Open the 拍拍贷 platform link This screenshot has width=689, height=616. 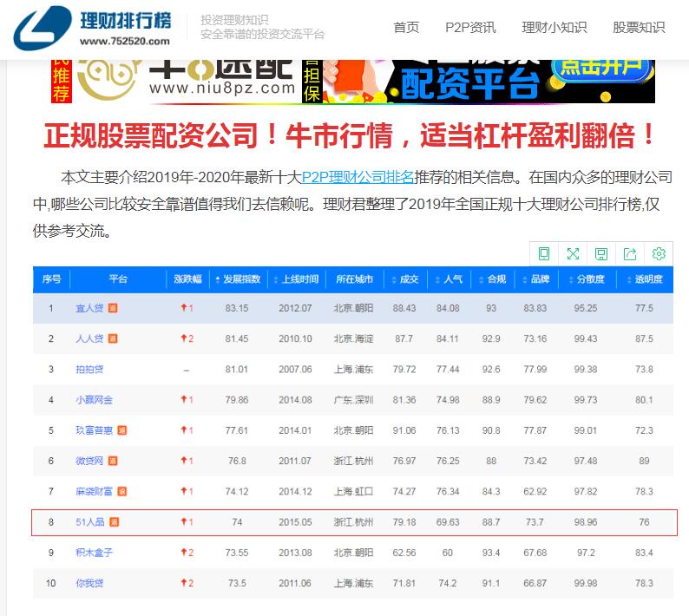pyautogui.click(x=89, y=369)
